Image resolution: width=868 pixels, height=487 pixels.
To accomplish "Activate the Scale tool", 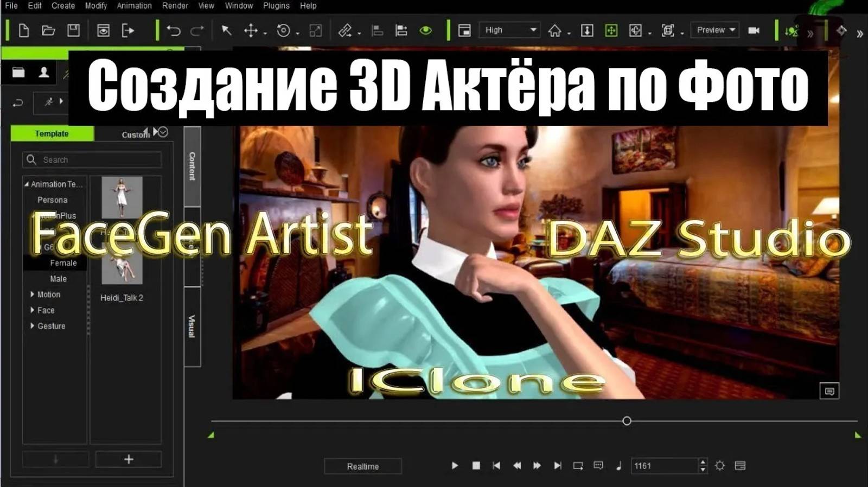I will click(316, 30).
